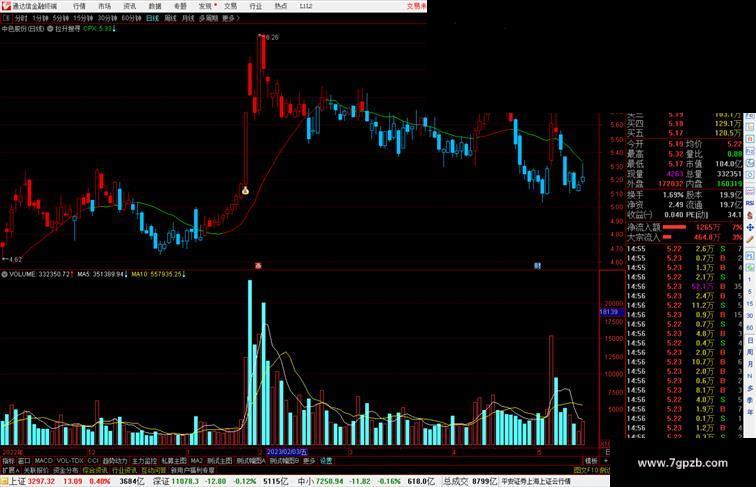The width and height of the screenshot is (756, 487).
Task: Open the 交易 menu
Action: click(230, 6)
